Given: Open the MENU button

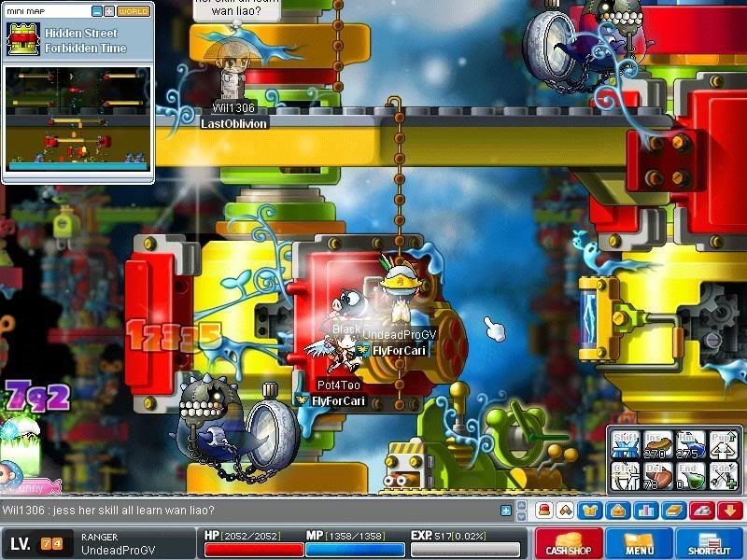Looking at the screenshot, I should [x=640, y=542].
